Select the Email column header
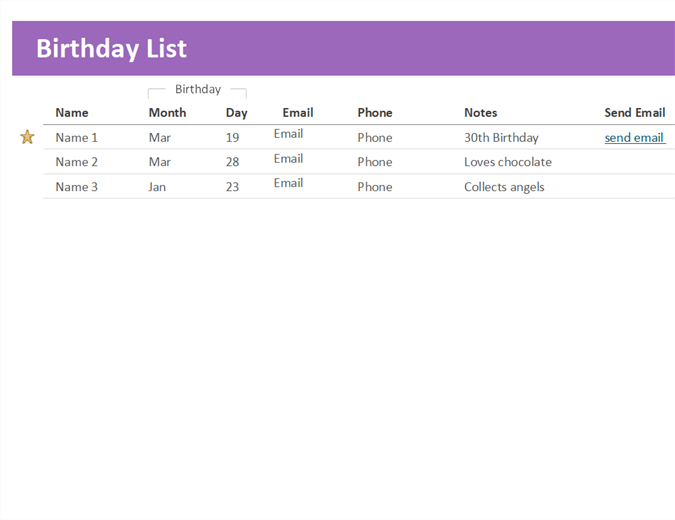 tap(297, 113)
